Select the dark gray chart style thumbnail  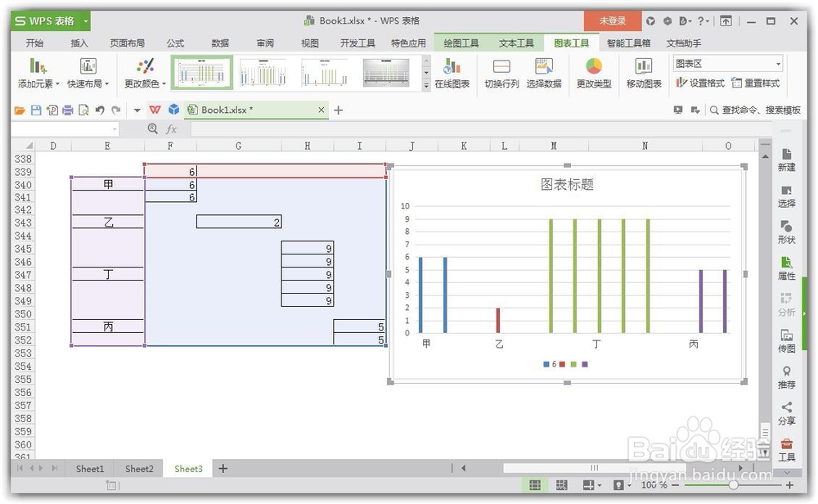(x=386, y=73)
